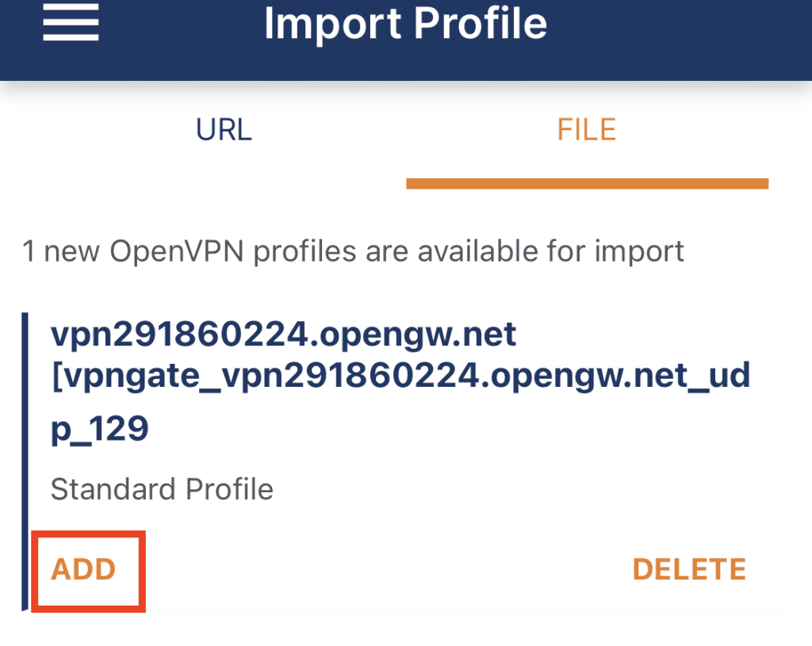Delete the vpn291860224.opengw.net profile
The width and height of the screenshot is (812, 646).
689,569
